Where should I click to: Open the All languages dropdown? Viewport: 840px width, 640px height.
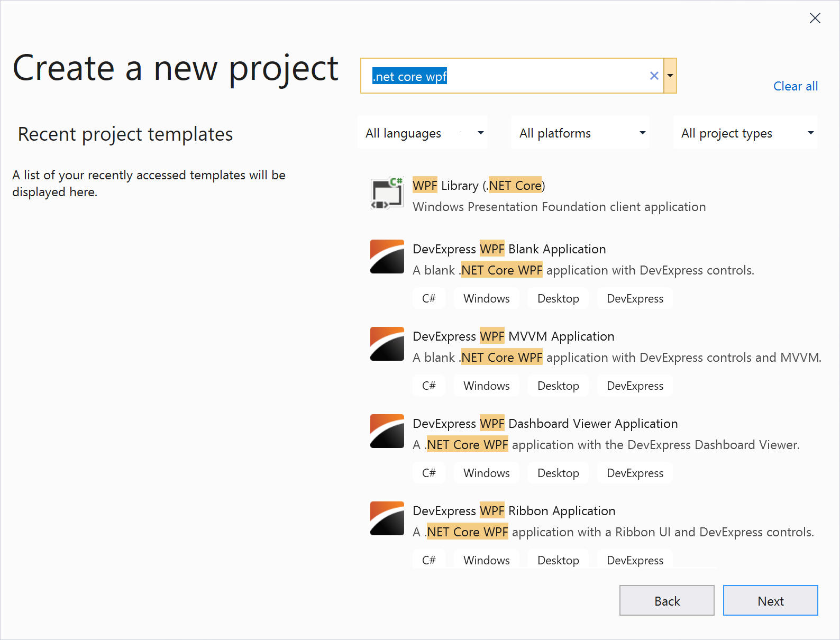(422, 133)
